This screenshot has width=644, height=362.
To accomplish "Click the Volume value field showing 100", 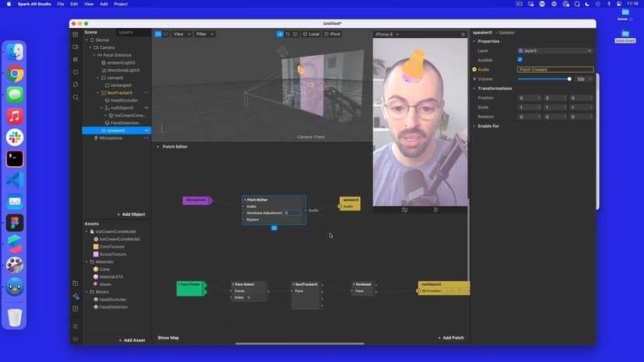I will pyautogui.click(x=583, y=78).
